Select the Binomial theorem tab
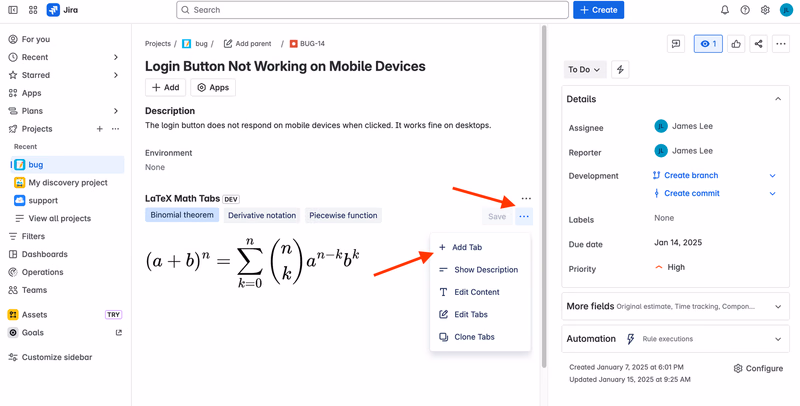The image size is (800, 406). (x=182, y=215)
